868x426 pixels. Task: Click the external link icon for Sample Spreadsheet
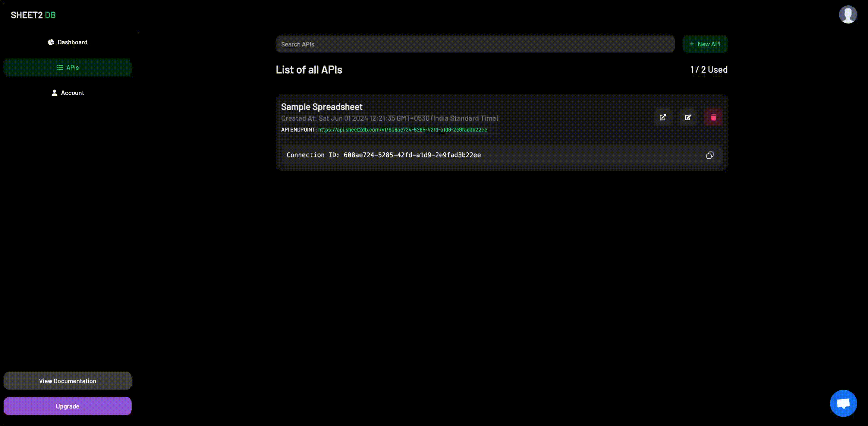coord(663,117)
